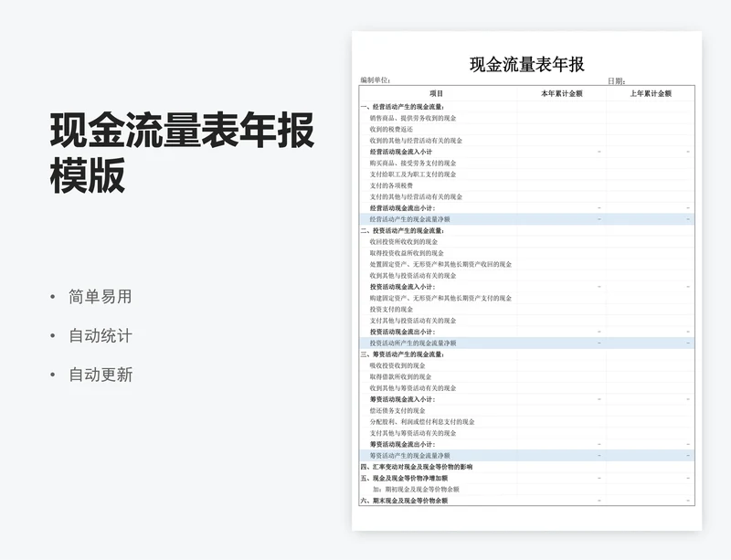Click row '支付其他与筹资活动有关的现金'
Image resolution: width=731 pixels, height=560 pixels.
click(527, 433)
